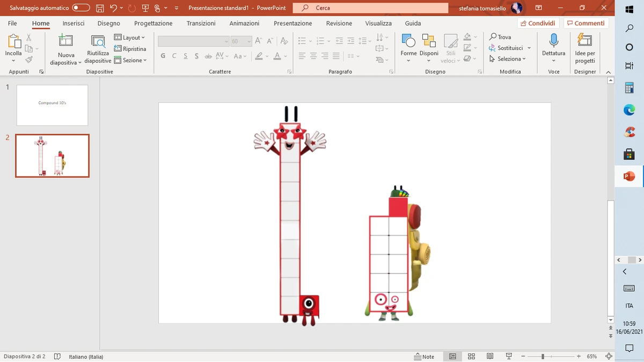
Task: Open the Forme shapes gallery
Action: click(x=408, y=48)
